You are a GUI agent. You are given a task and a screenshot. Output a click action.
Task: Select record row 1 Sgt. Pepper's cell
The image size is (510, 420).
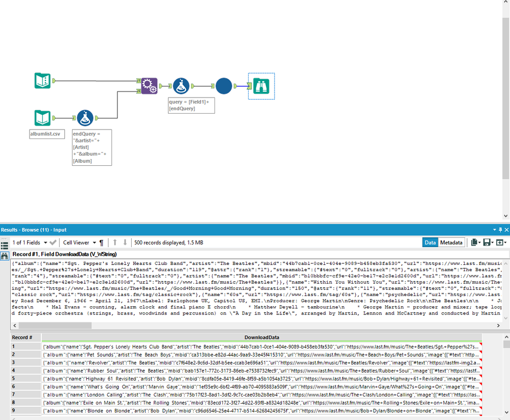pos(261,347)
